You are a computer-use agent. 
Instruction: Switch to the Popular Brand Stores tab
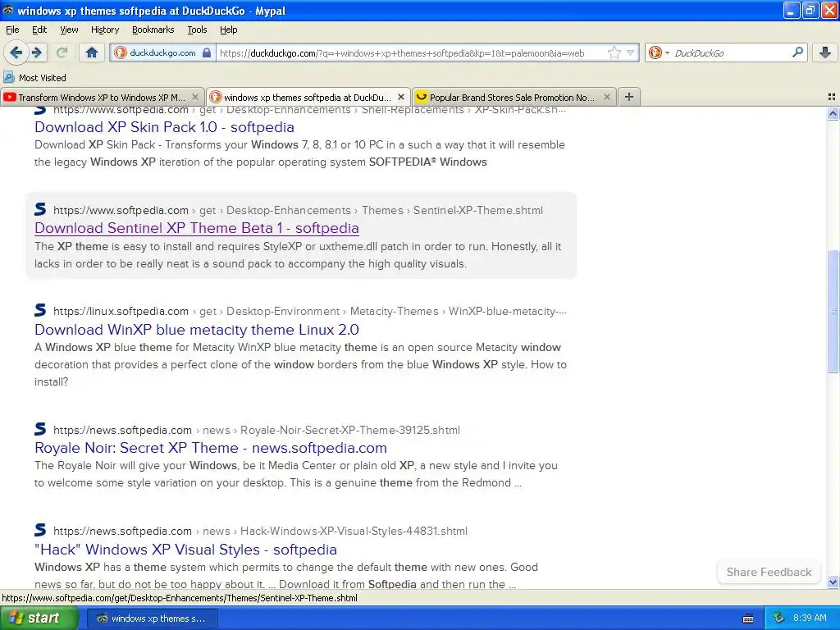[x=512, y=97]
